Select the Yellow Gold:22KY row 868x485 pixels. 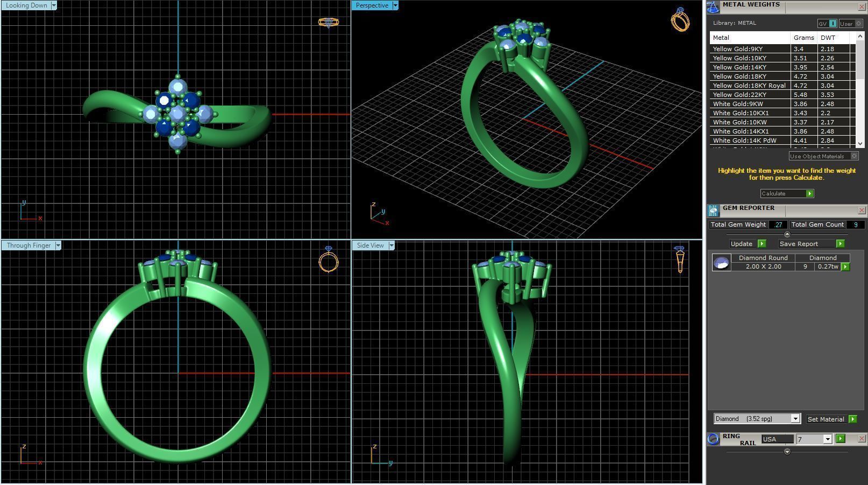coord(782,95)
